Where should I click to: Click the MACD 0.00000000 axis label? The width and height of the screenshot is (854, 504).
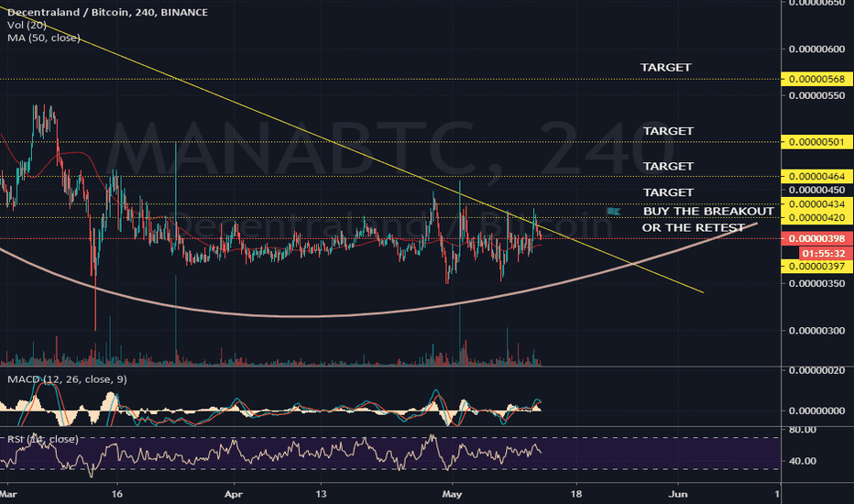pos(817,411)
